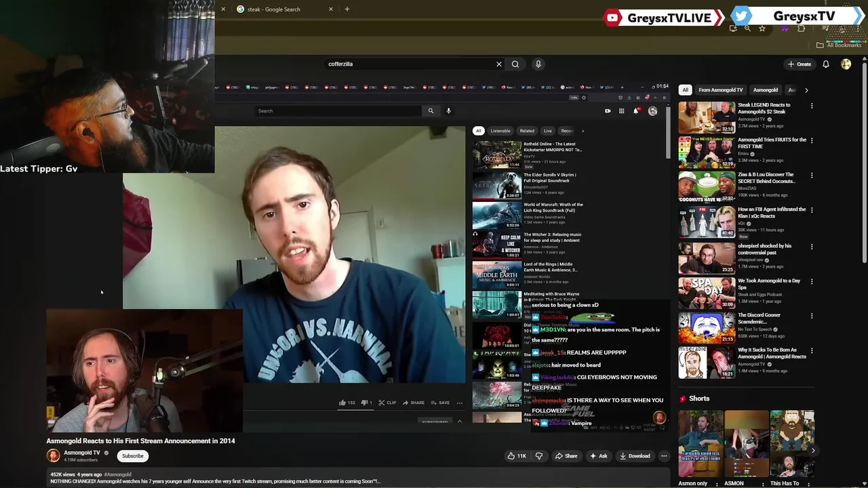Screen dimensions: 868x488
Task: Open the 41:40 FBI Agent video thumbnail
Action: pos(707,222)
